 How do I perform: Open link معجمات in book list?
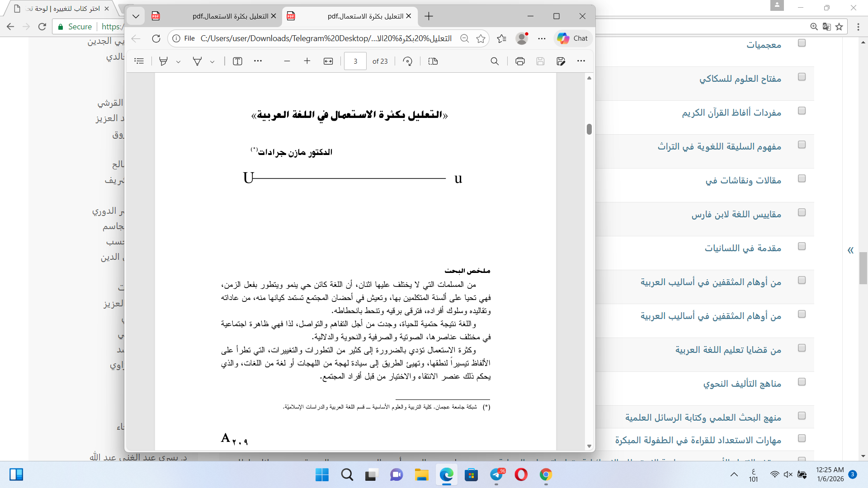pos(764,45)
